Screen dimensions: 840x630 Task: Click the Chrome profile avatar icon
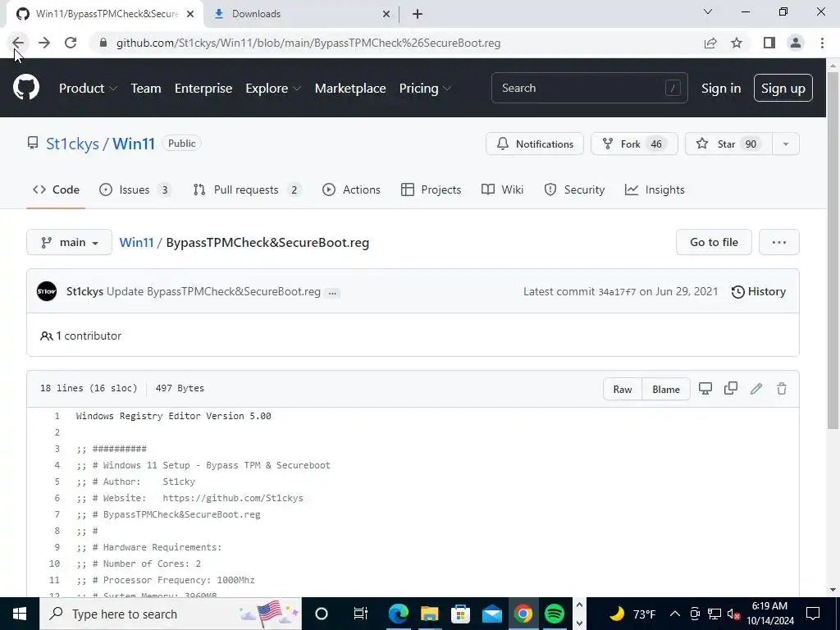pyautogui.click(x=796, y=43)
